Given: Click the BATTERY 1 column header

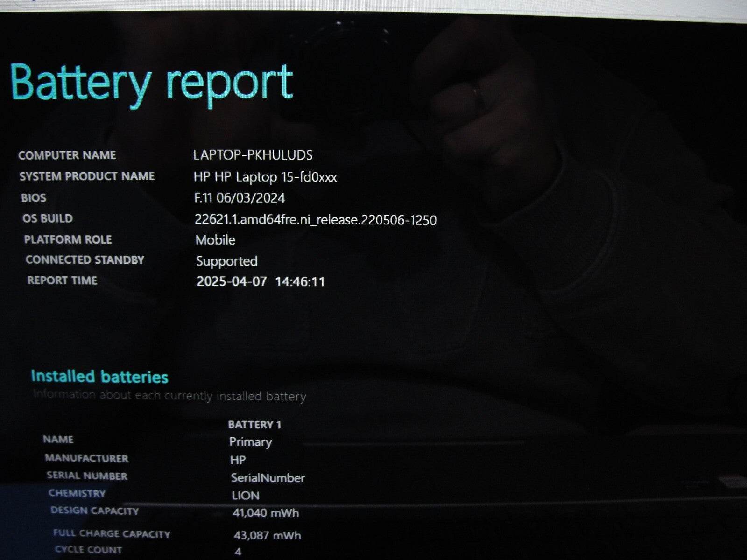Looking at the screenshot, I should pos(254,425).
